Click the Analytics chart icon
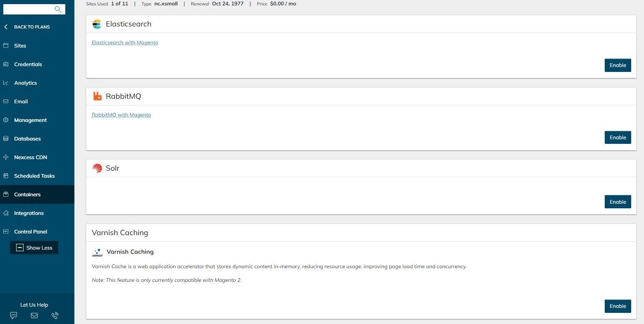 click(6, 83)
